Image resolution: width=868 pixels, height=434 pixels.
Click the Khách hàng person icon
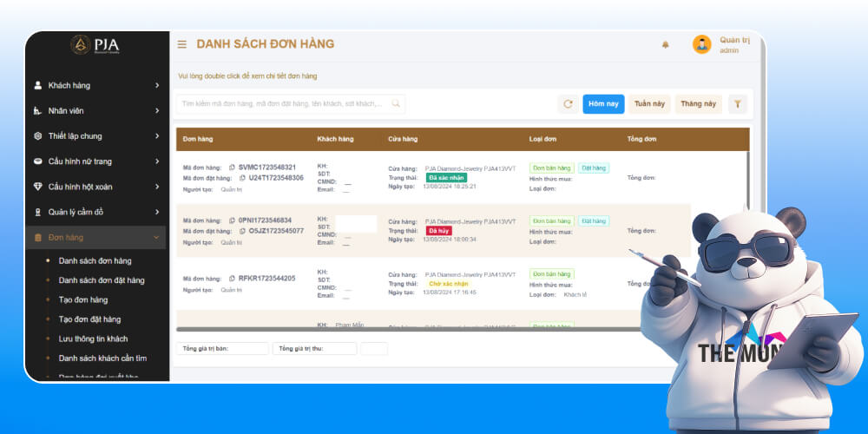[x=37, y=85]
